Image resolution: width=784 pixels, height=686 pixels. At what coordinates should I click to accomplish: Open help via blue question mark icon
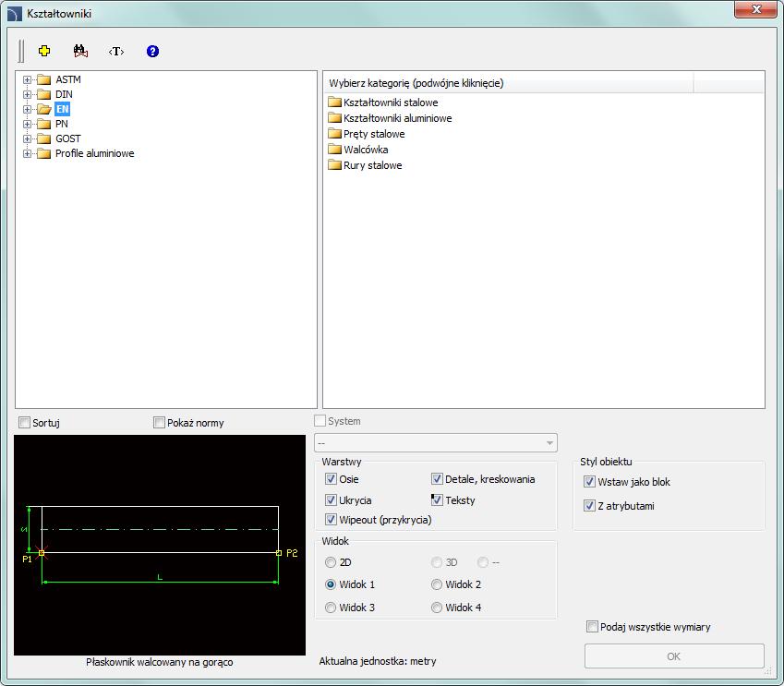point(152,51)
